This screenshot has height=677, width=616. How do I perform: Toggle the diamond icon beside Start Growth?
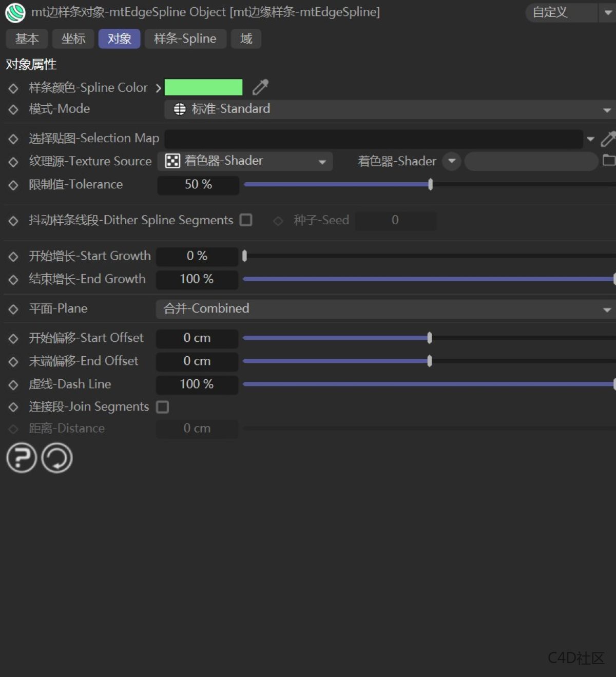pos(13,256)
